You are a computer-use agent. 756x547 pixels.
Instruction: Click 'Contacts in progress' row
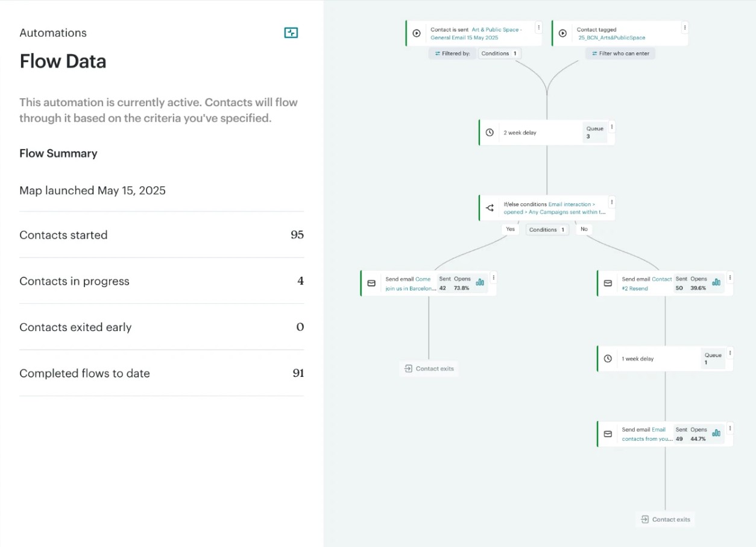(162, 281)
